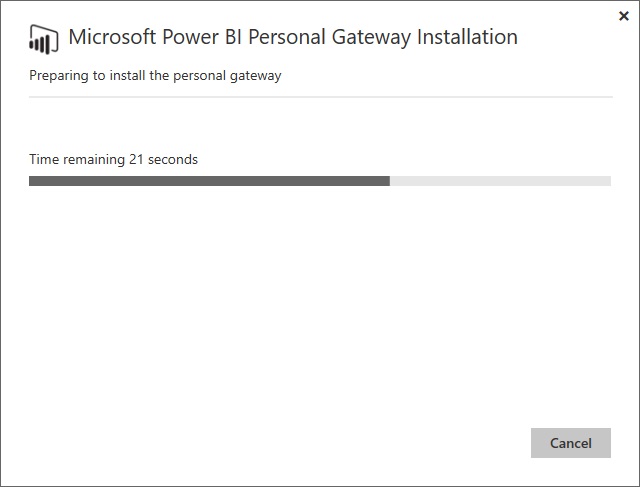Click the installation dialog title heading

pyautogui.click(x=293, y=38)
